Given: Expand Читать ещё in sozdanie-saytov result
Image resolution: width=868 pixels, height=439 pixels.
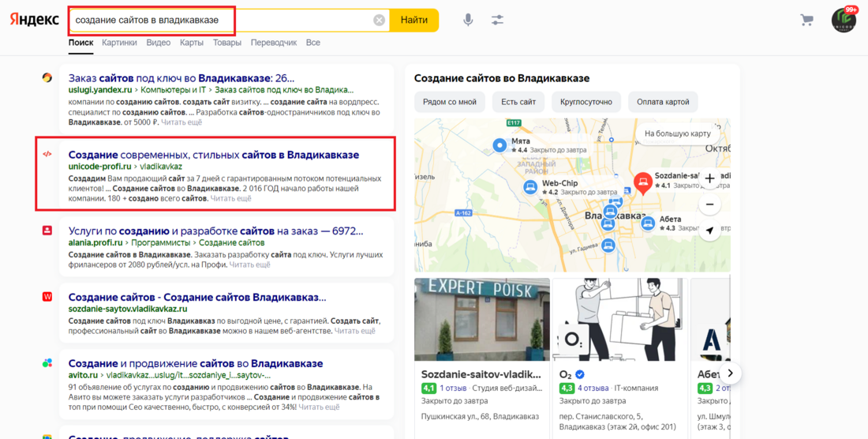Looking at the screenshot, I should pos(355,331).
